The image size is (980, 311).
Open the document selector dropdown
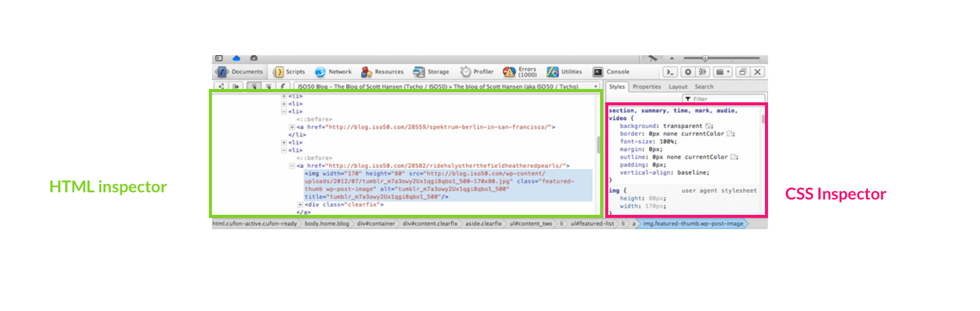pyautogui.click(x=446, y=86)
